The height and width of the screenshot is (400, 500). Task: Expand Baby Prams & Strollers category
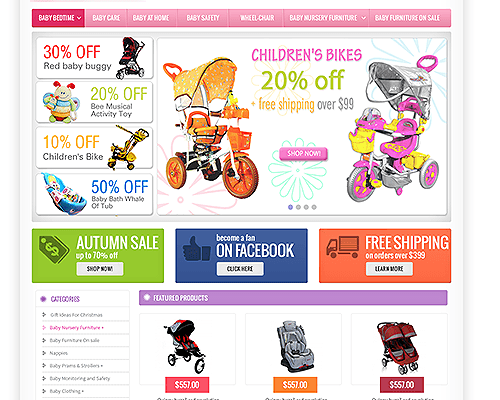tap(76, 366)
